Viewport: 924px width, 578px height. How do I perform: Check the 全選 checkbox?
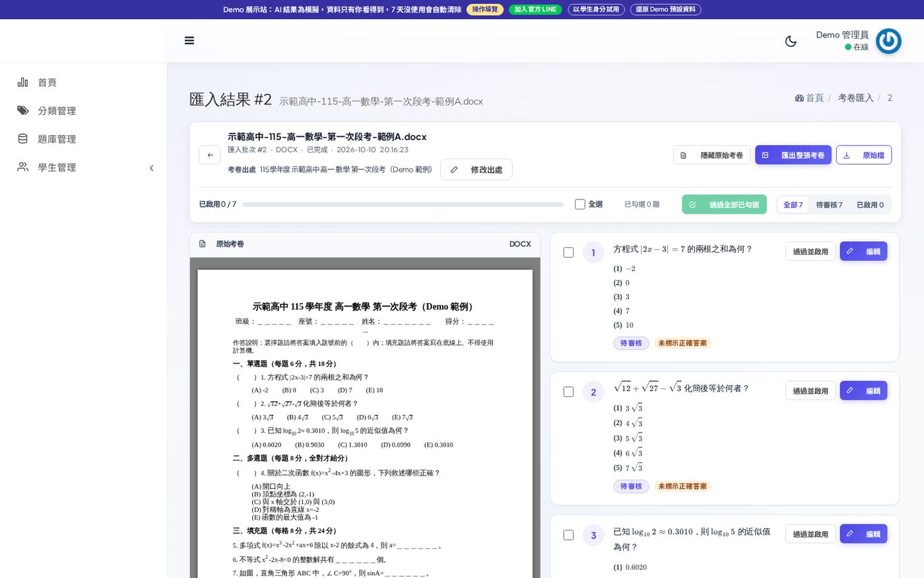(x=579, y=204)
